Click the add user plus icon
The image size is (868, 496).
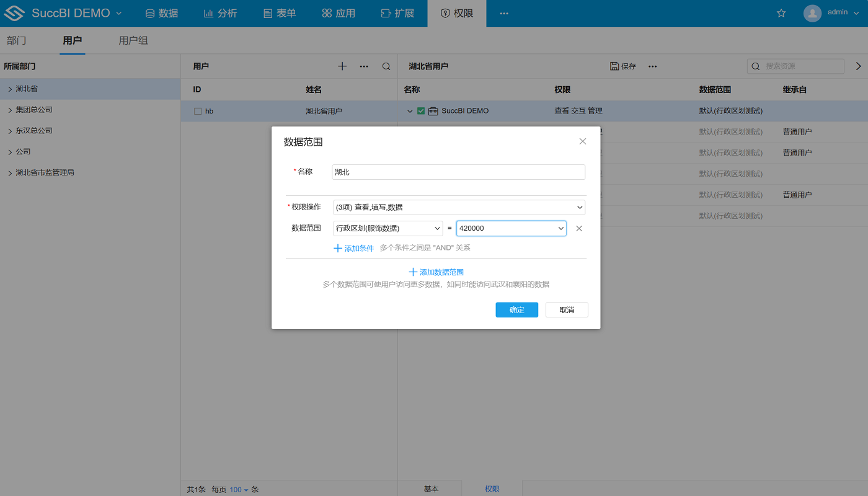pyautogui.click(x=342, y=66)
